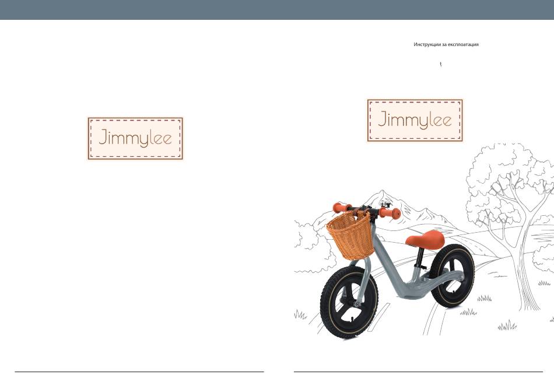Click the right orange handlebar grip

[x=390, y=213]
